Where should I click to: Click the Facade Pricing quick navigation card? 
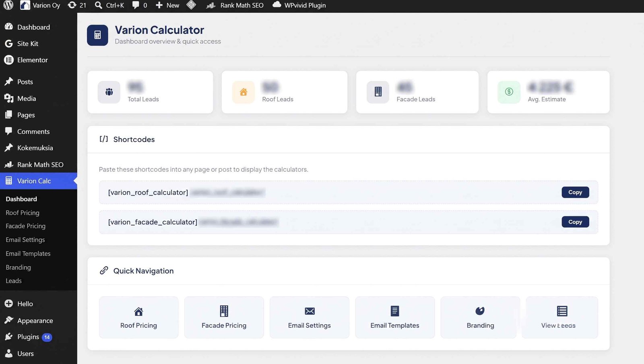(224, 317)
